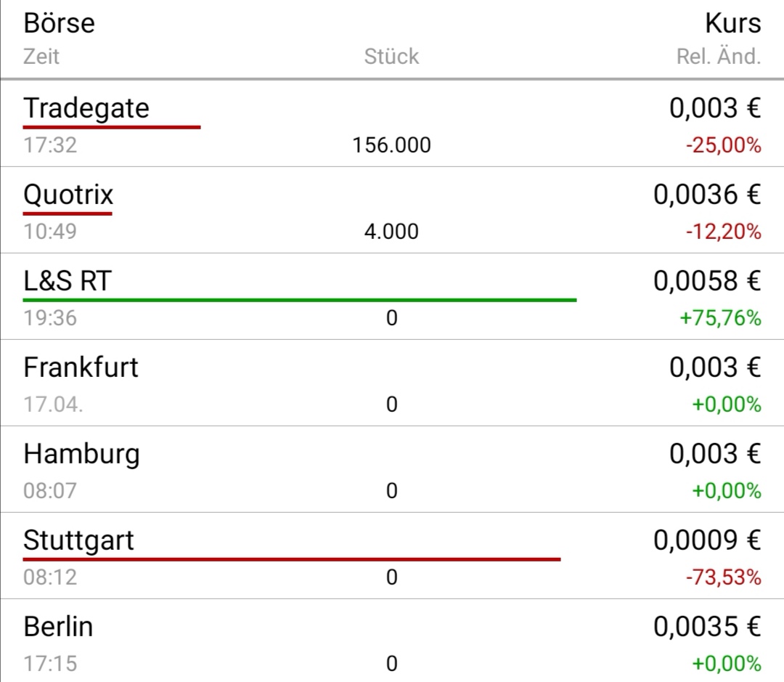Image resolution: width=784 pixels, height=682 pixels.
Task: Open the Frankfurt exchange listing
Action: point(81,368)
